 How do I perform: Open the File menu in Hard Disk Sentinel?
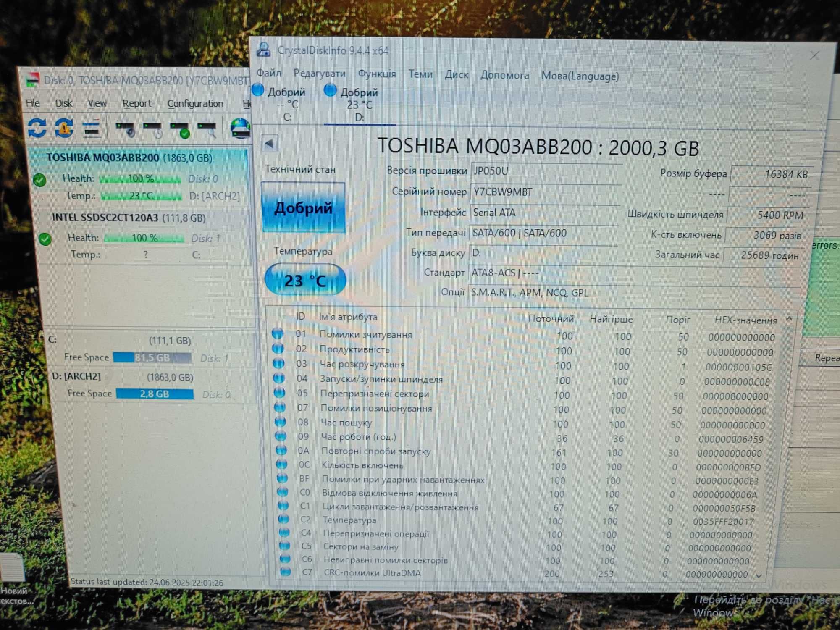click(33, 103)
